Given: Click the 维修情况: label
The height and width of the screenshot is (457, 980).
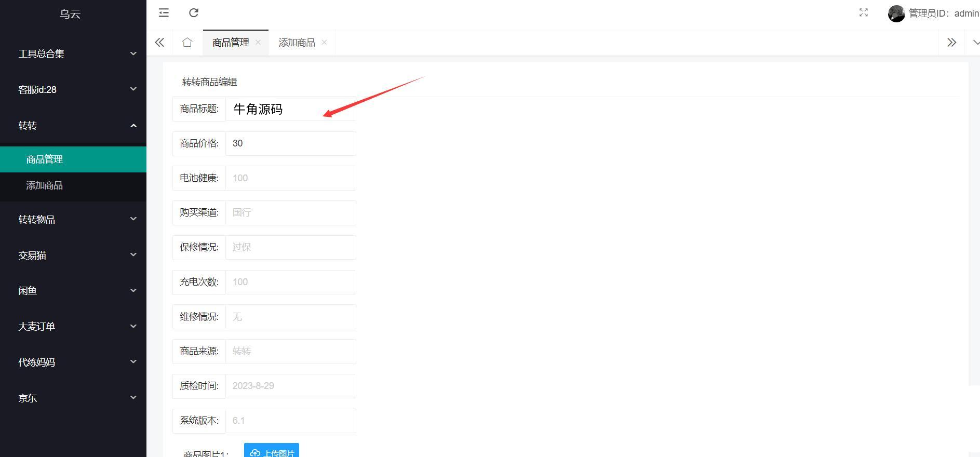Looking at the screenshot, I should pyautogui.click(x=199, y=316).
